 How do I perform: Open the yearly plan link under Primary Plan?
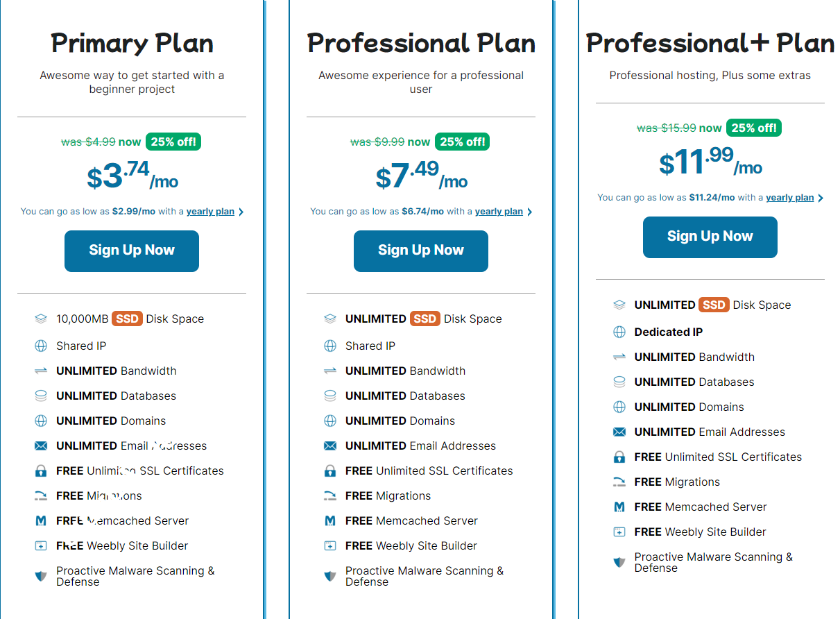[x=210, y=212]
